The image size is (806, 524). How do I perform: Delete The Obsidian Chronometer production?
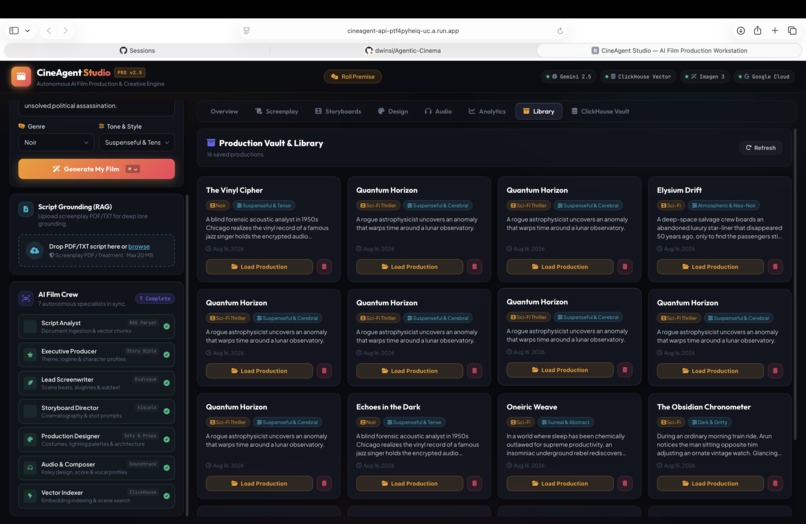pyautogui.click(x=775, y=483)
